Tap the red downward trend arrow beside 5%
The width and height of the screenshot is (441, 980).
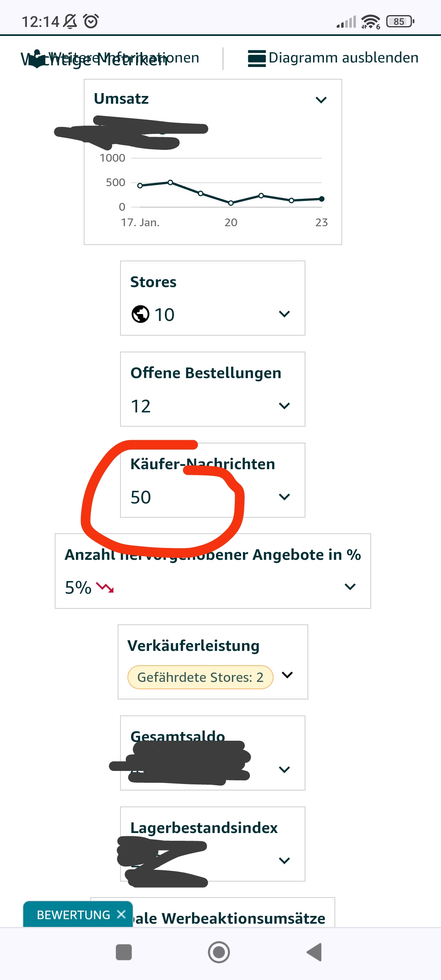tap(105, 588)
